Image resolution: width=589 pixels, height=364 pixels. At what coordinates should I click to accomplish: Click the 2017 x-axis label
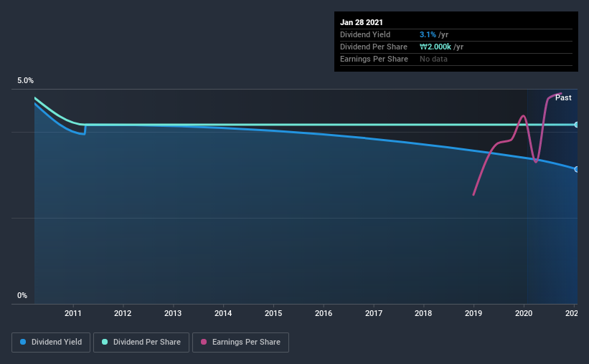tap(374, 313)
